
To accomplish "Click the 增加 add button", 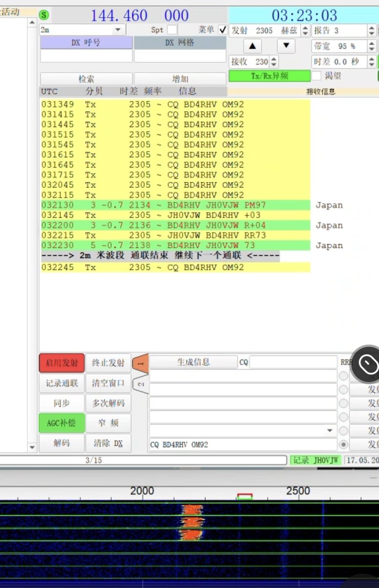I will pos(180,79).
